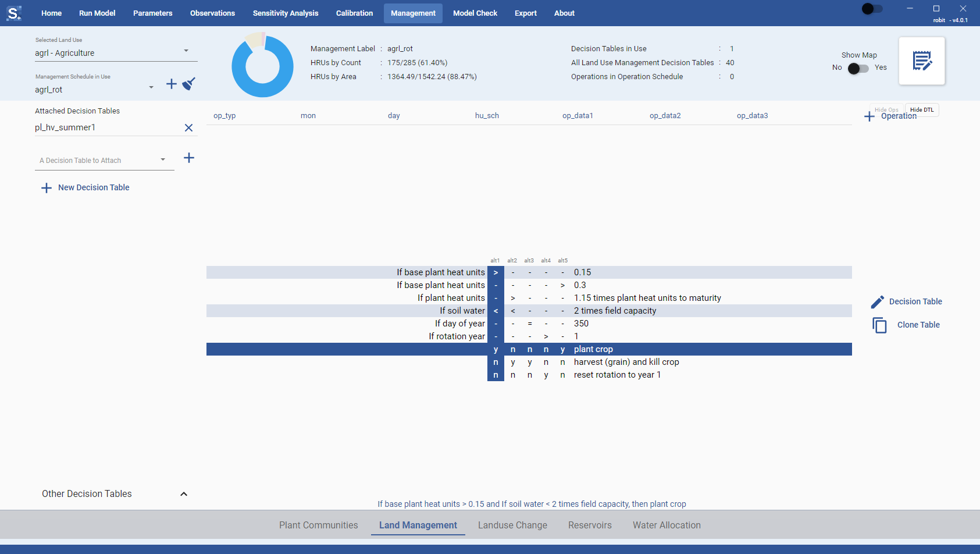Image resolution: width=980 pixels, height=554 pixels.
Task: Click the Clone Table copy icon
Action: coord(879,325)
